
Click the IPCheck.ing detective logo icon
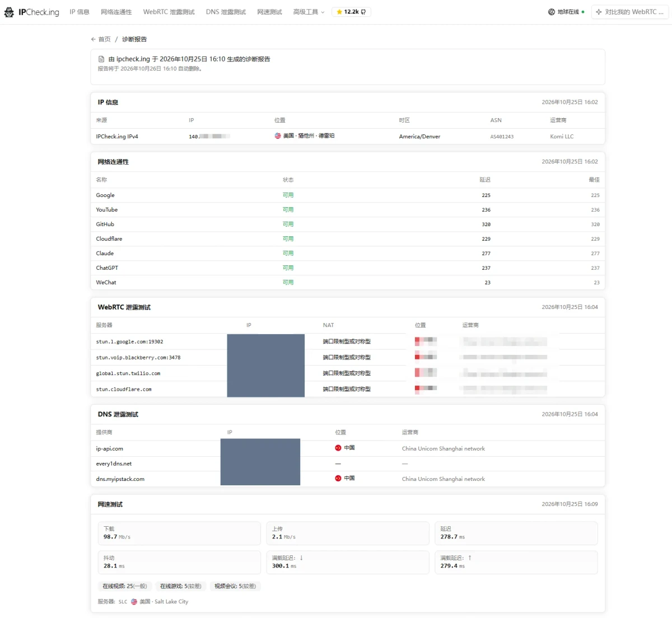point(9,12)
